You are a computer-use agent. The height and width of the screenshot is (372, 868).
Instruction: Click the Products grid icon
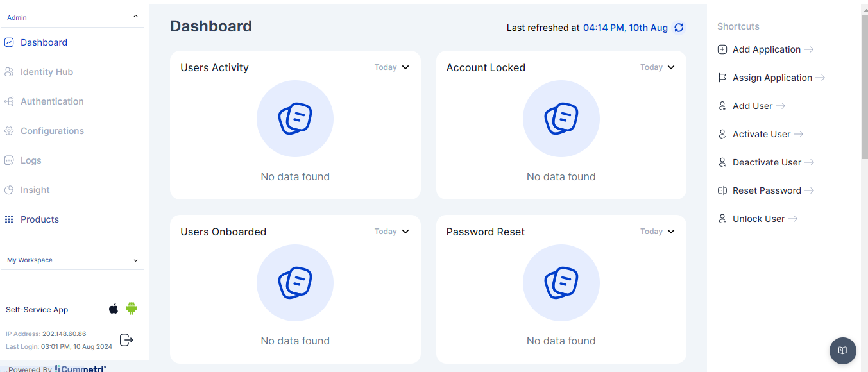point(9,219)
